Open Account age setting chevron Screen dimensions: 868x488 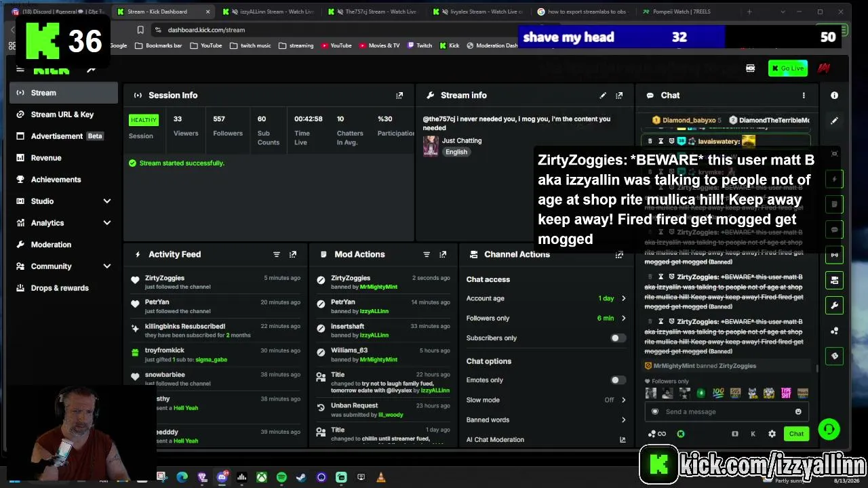pos(624,298)
